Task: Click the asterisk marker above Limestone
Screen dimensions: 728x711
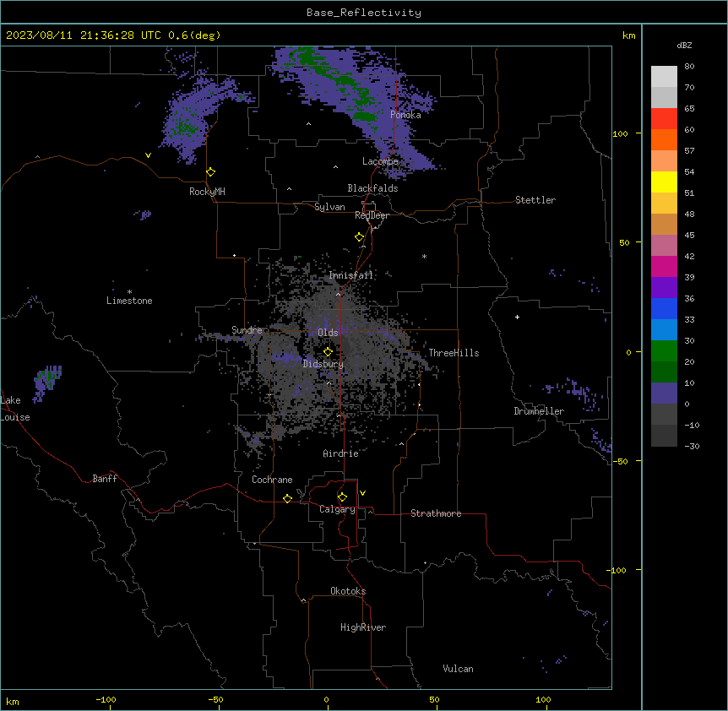Action: (x=129, y=292)
